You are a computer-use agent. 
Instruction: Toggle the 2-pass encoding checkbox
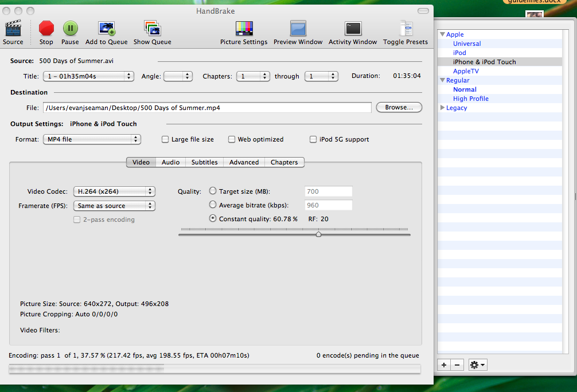tap(77, 219)
